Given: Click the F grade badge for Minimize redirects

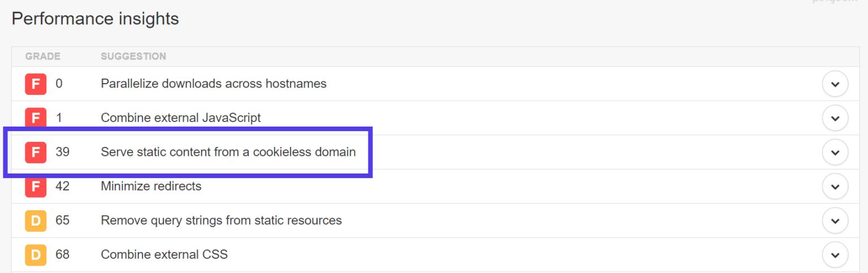Looking at the screenshot, I should click(x=35, y=187).
